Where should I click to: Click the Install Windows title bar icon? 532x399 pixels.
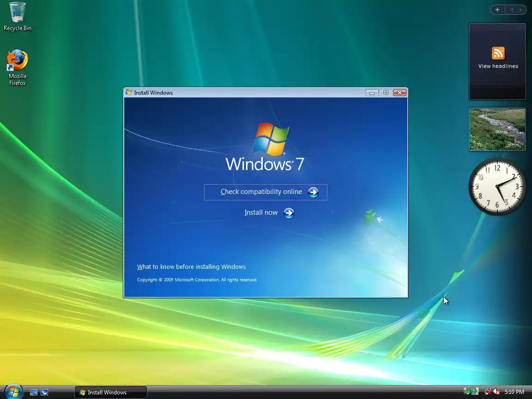128,92
